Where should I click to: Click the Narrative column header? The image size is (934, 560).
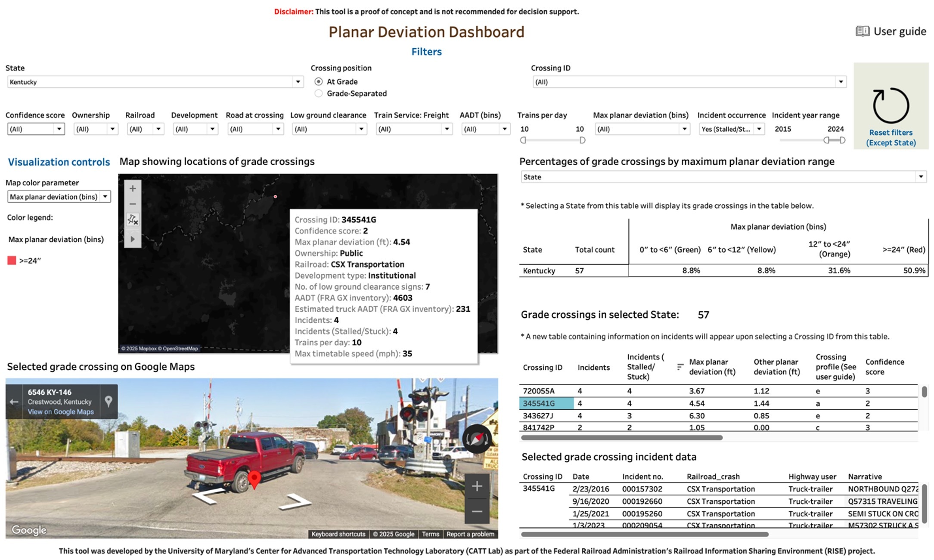coord(865,476)
